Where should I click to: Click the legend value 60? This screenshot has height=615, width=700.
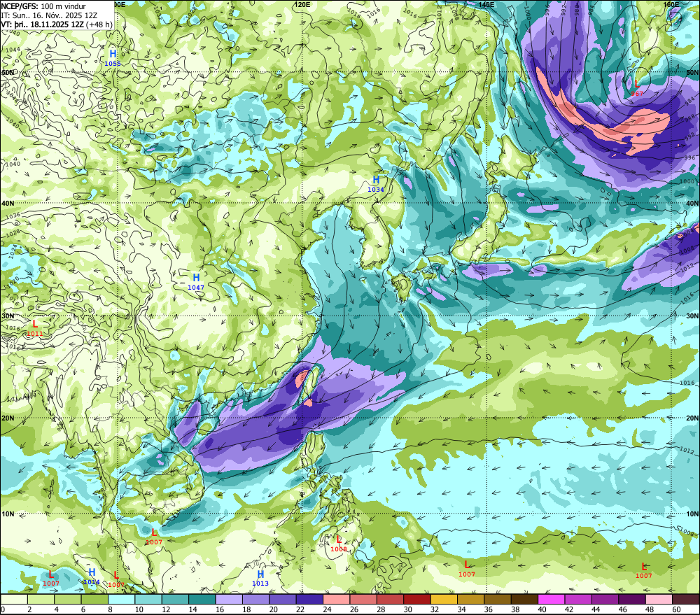[676, 609]
